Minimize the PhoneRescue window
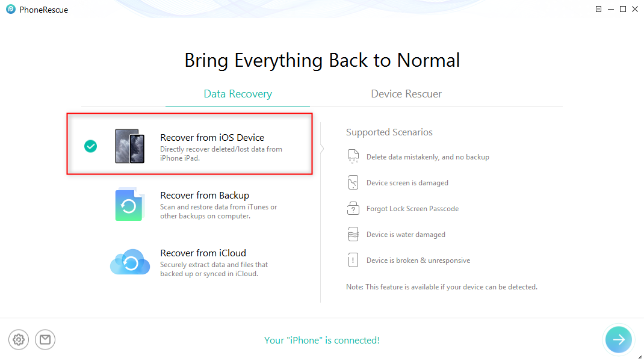The width and height of the screenshot is (644, 361). (x=610, y=9)
